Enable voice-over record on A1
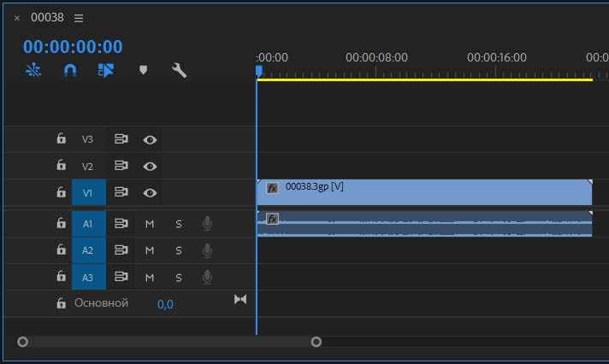Screen dimensions: 609x364 tap(207, 224)
